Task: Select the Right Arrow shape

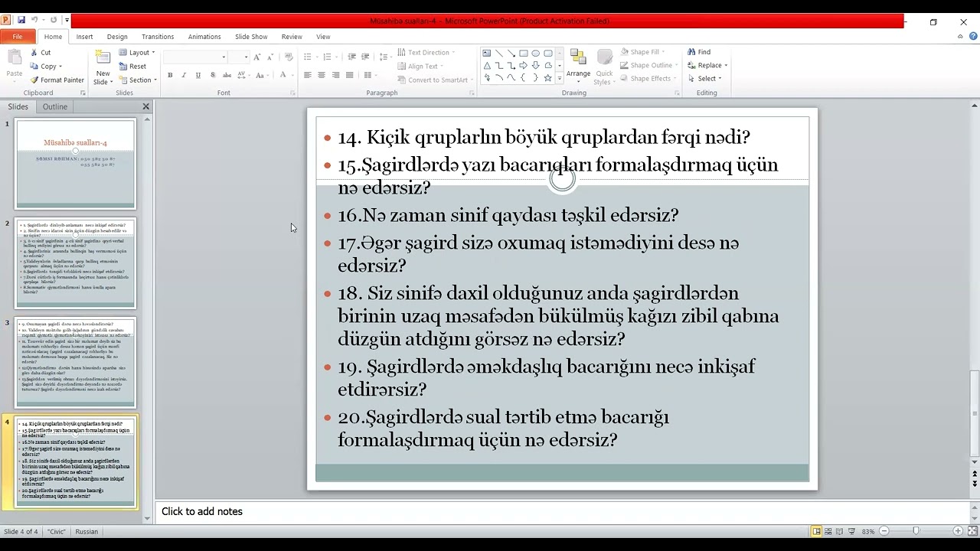Action: (x=524, y=66)
